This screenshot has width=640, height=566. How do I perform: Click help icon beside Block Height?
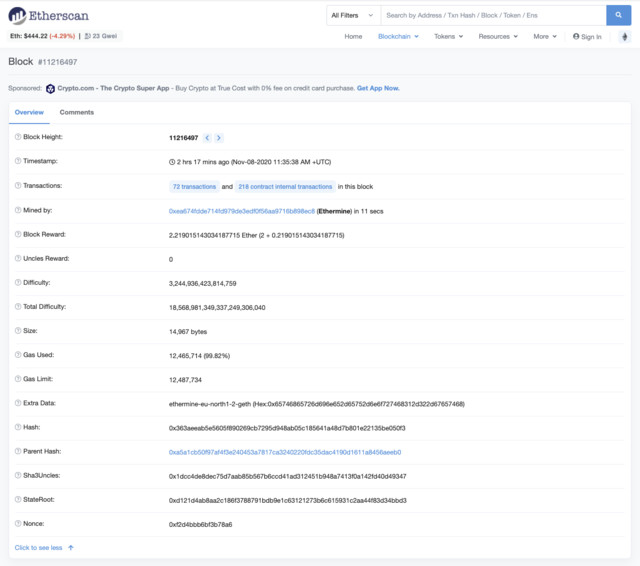tap(18, 137)
